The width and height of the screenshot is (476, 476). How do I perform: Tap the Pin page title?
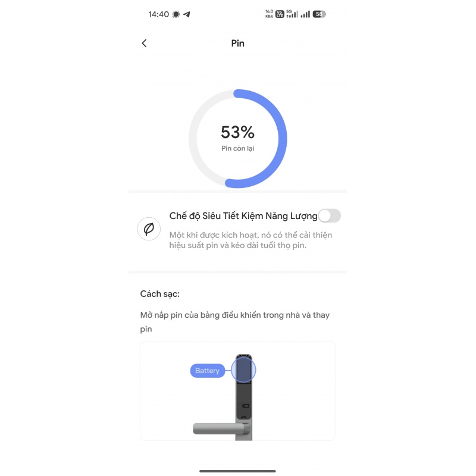click(237, 43)
